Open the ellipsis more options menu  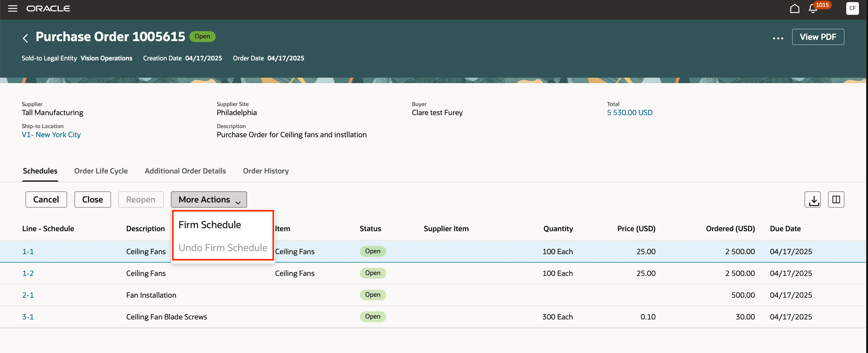click(778, 38)
